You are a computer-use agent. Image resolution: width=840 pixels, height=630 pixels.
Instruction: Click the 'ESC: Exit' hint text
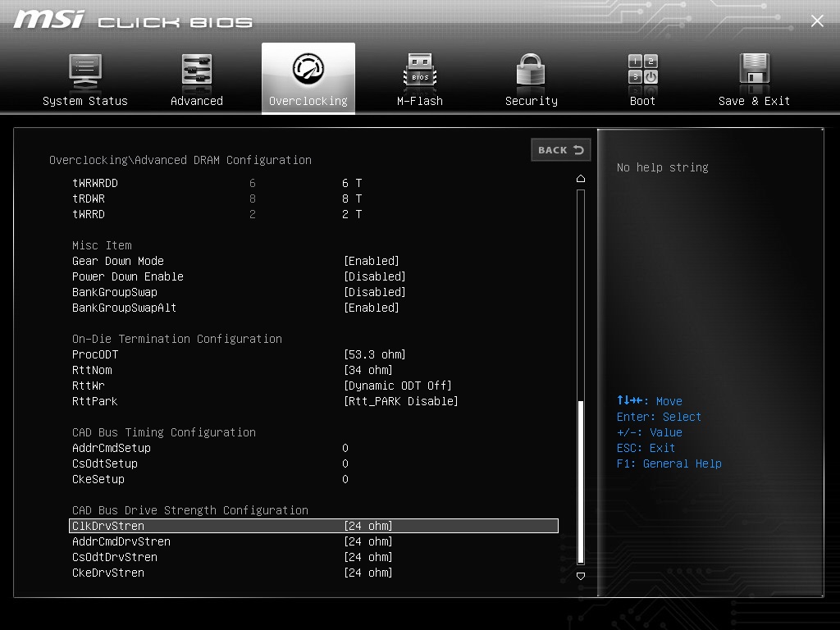coord(646,448)
